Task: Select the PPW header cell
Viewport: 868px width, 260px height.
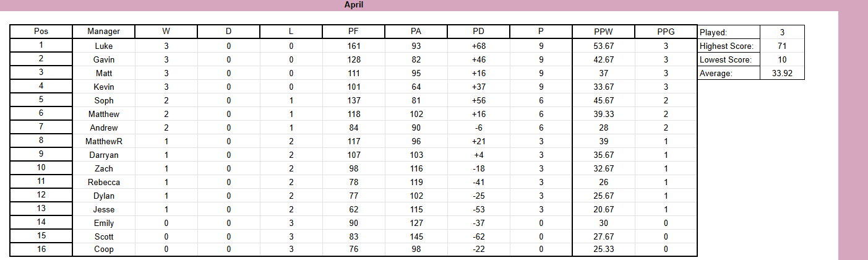Action: point(604,32)
